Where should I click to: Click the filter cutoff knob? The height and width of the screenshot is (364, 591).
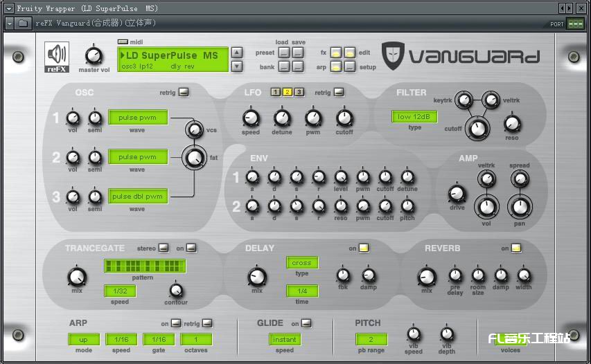(477, 128)
